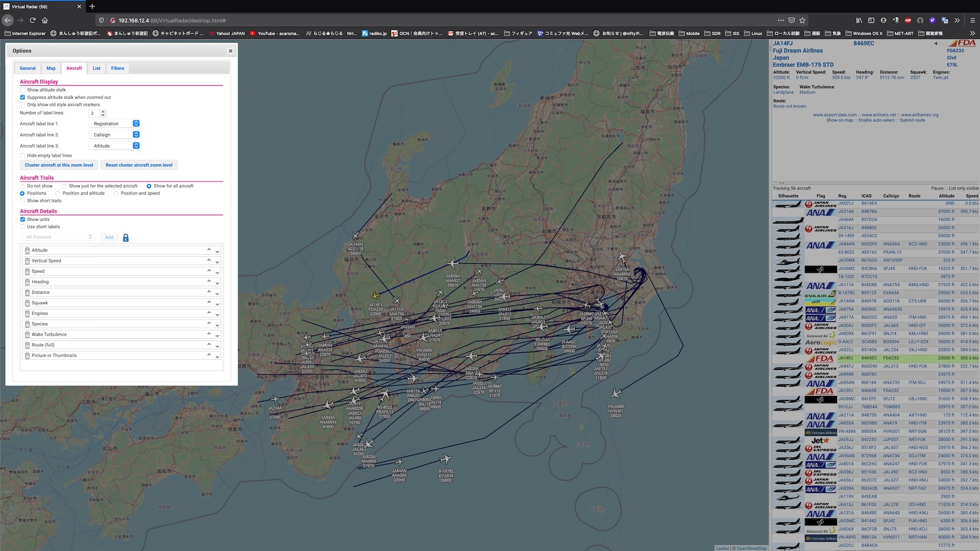Select yellow JA14FJ aircraft marker on map

point(376,295)
